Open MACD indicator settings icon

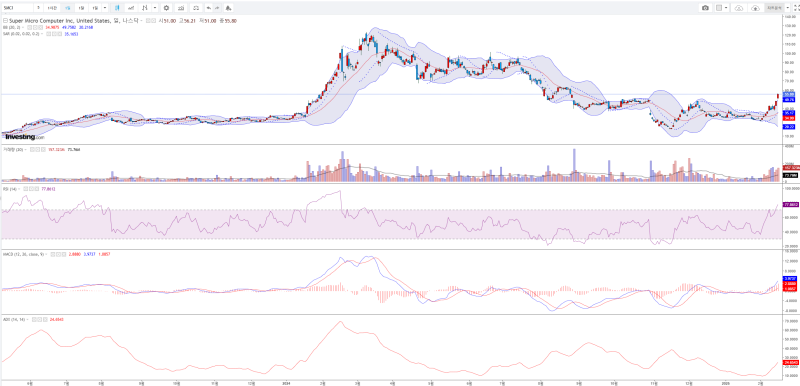(58, 253)
